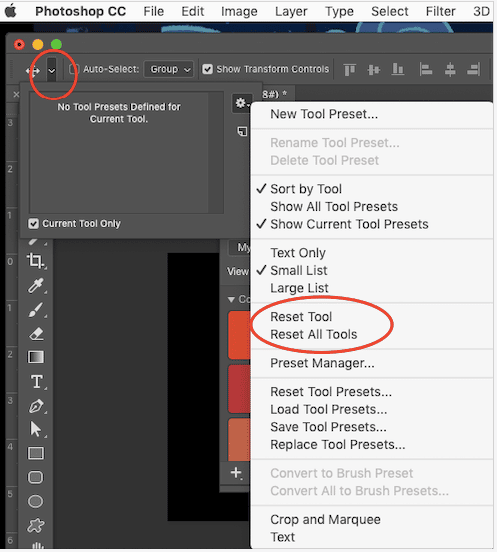Select the Brush tool
The image size is (497, 552).
(36, 310)
